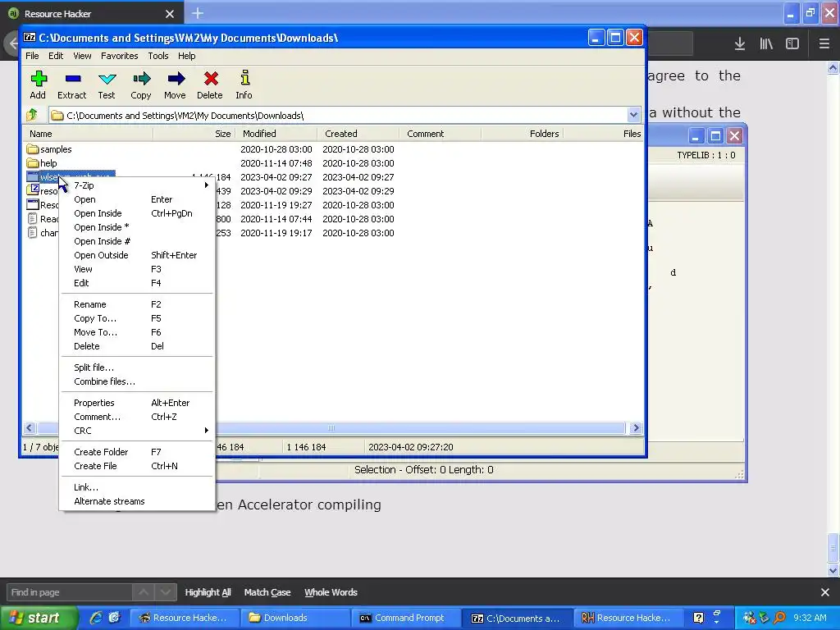Choose Comment... from context menu
Screen dimensions: 840x630
(x=137, y=417)
